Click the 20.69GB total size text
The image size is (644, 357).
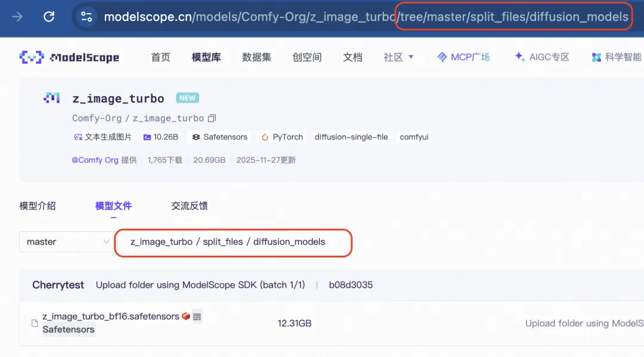209,160
